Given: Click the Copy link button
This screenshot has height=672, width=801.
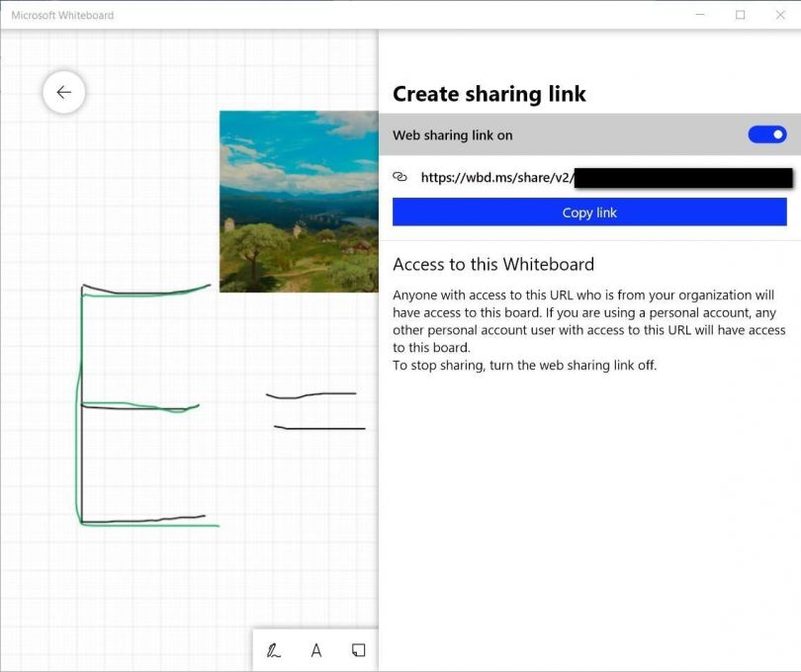Looking at the screenshot, I should click(589, 211).
